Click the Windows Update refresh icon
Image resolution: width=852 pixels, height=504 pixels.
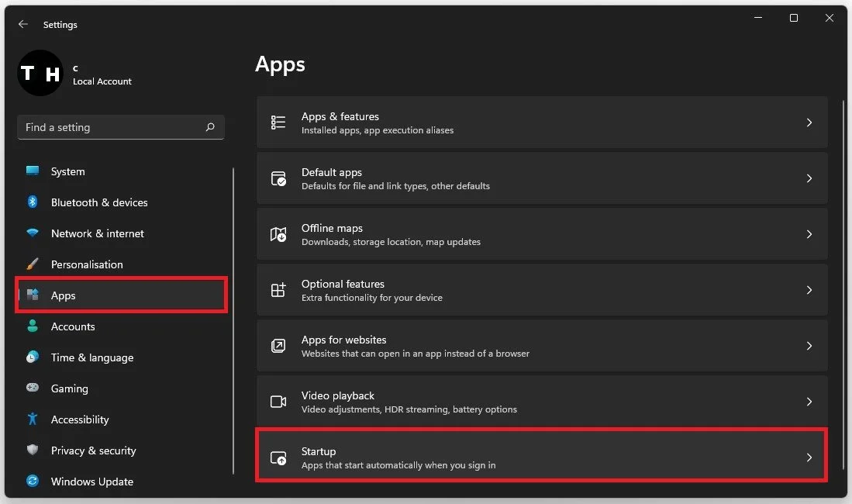point(33,481)
